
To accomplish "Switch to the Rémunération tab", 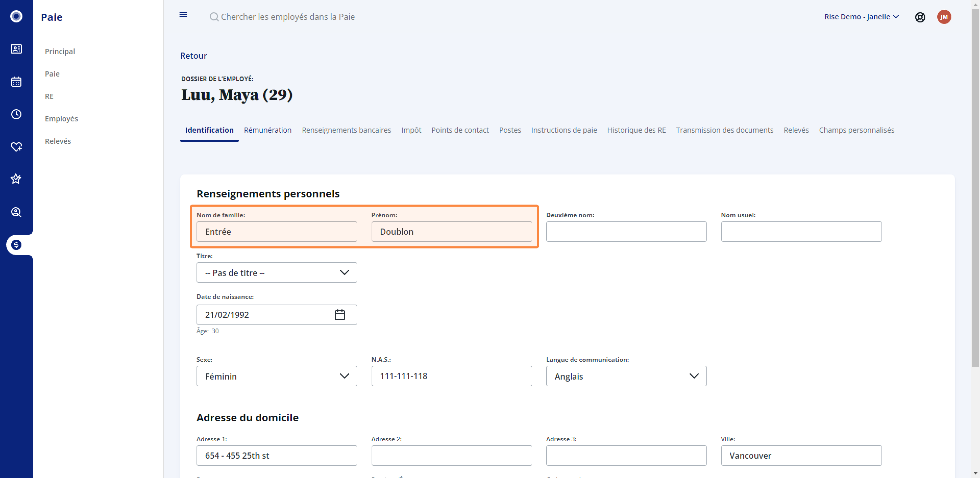I will pyautogui.click(x=267, y=130).
